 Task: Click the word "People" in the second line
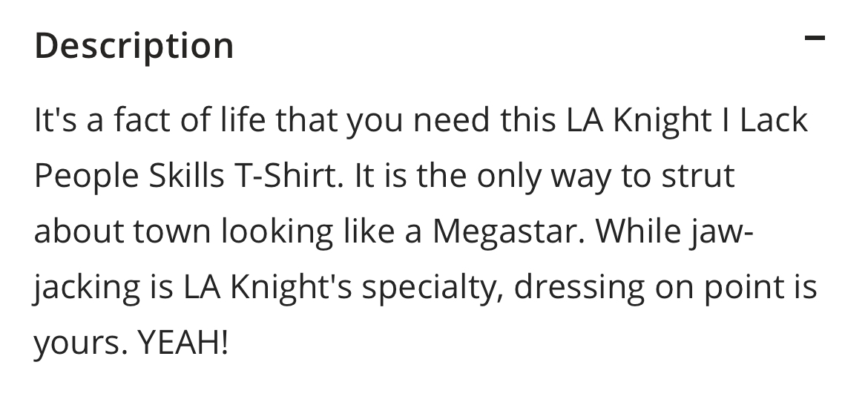(86, 177)
